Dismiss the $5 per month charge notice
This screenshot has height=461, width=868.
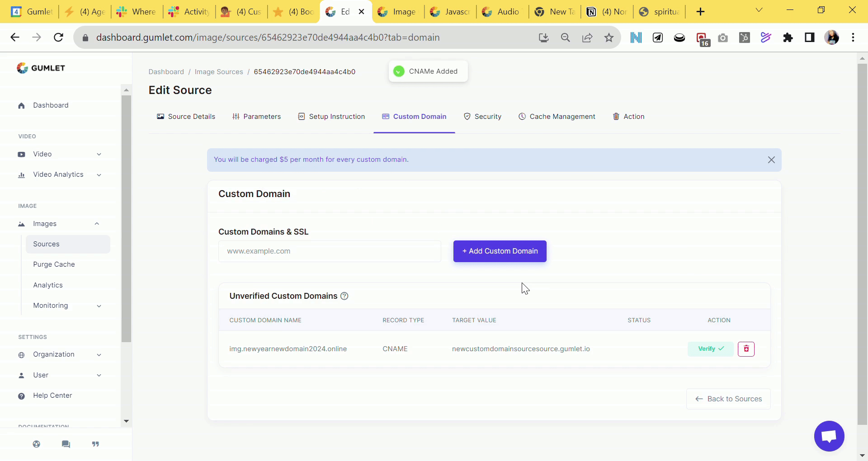coord(771,160)
